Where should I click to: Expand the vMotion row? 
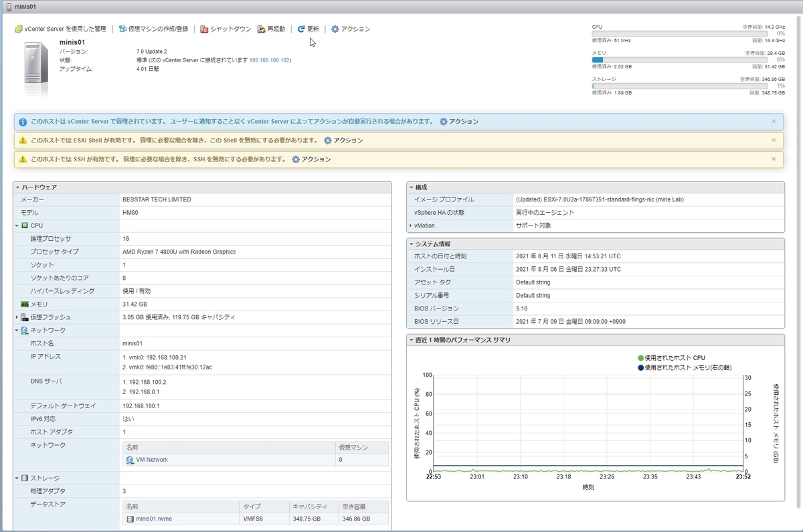411,226
